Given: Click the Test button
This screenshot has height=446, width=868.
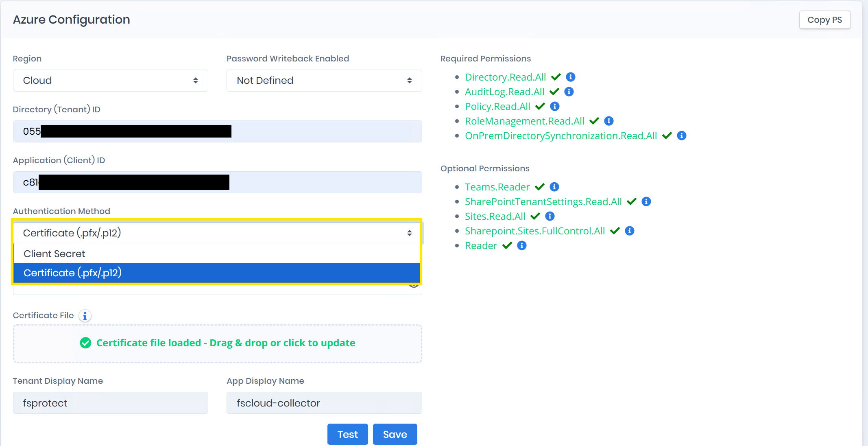Looking at the screenshot, I should 348,434.
